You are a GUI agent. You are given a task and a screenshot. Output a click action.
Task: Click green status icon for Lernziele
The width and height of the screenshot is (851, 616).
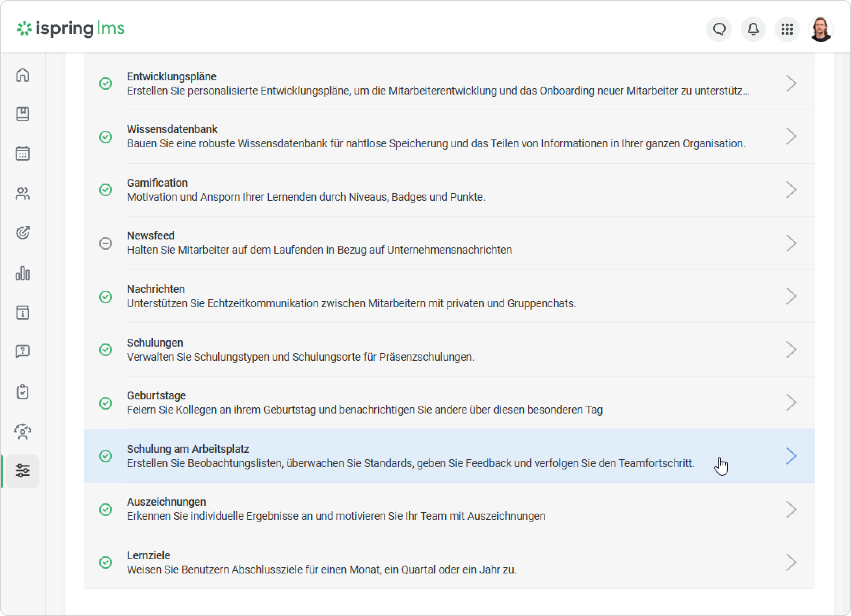(106, 562)
